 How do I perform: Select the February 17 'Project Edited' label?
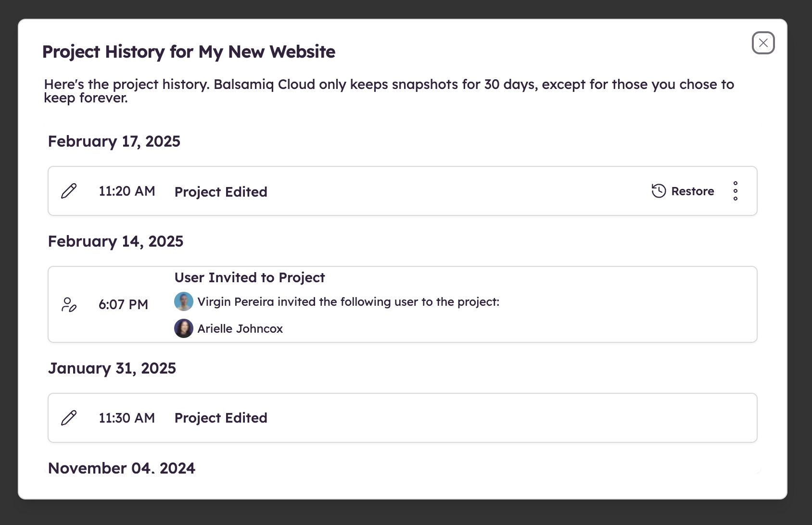click(x=220, y=192)
